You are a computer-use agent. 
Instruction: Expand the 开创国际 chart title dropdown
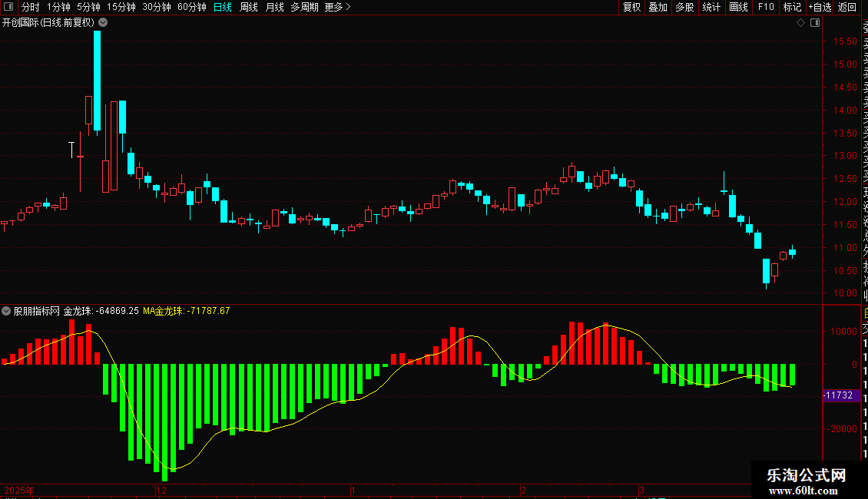[x=103, y=23]
